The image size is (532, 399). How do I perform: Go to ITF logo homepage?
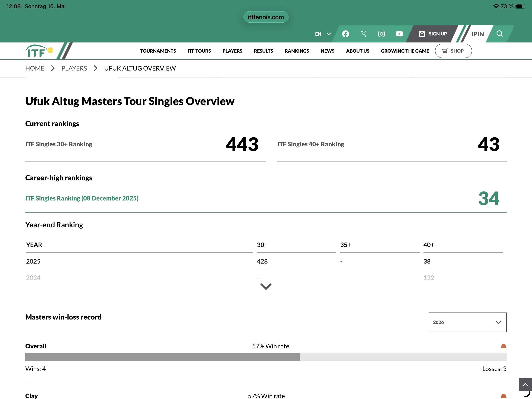[40, 51]
